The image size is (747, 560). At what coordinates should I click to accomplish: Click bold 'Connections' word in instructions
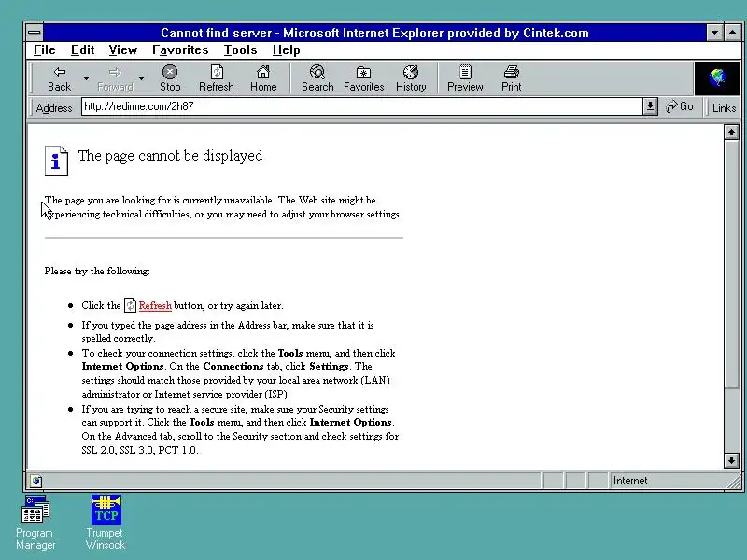click(x=233, y=366)
